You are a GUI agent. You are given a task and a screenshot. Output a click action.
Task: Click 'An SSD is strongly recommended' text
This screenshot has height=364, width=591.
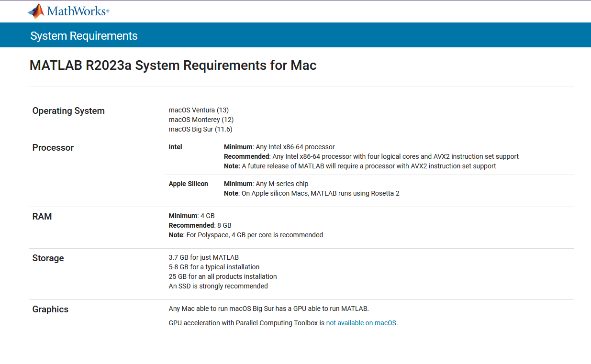(x=218, y=286)
